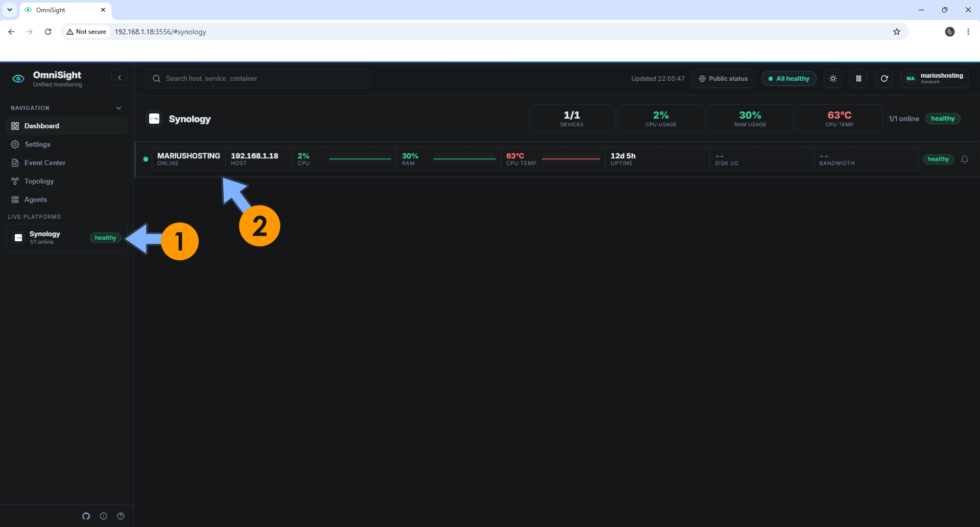Click the CPU usage sparkline bar
The width and height of the screenshot is (980, 527).
click(x=360, y=159)
